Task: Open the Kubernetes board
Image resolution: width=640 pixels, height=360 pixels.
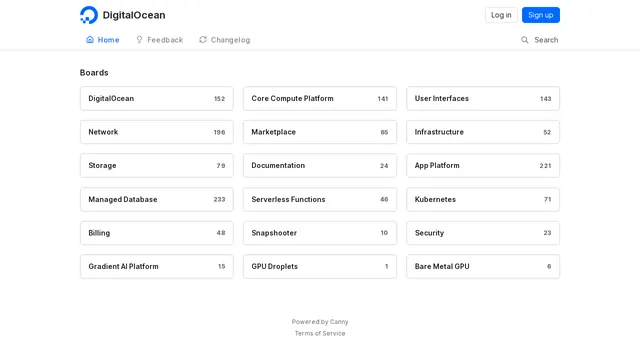Action: (483, 199)
